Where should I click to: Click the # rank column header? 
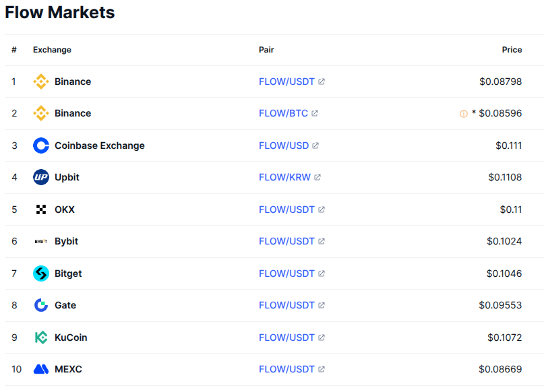(14, 50)
